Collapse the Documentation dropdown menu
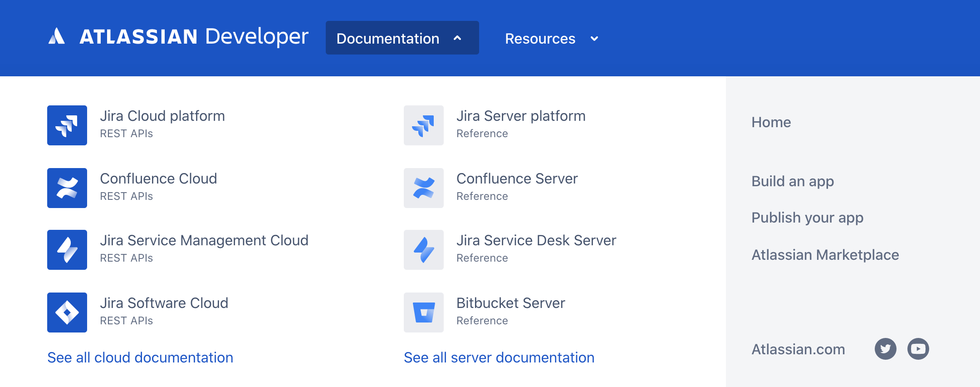Image resolution: width=980 pixels, height=387 pixels. [402, 38]
